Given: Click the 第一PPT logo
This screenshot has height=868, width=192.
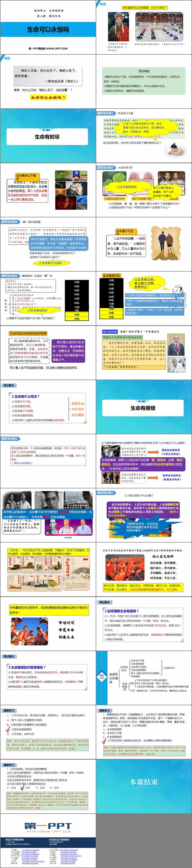Looking at the screenshot, I should click(x=48, y=826).
